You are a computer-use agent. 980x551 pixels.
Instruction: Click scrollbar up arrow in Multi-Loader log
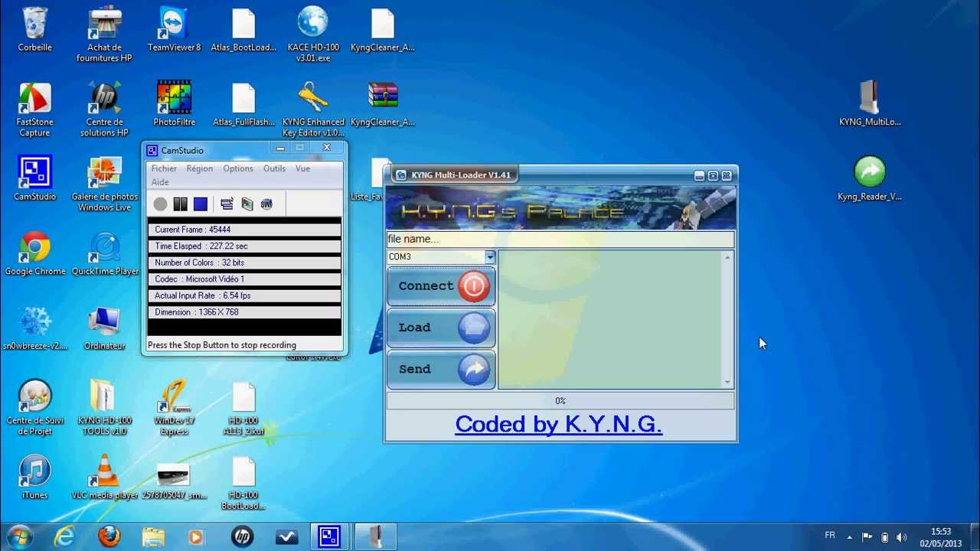(x=727, y=257)
